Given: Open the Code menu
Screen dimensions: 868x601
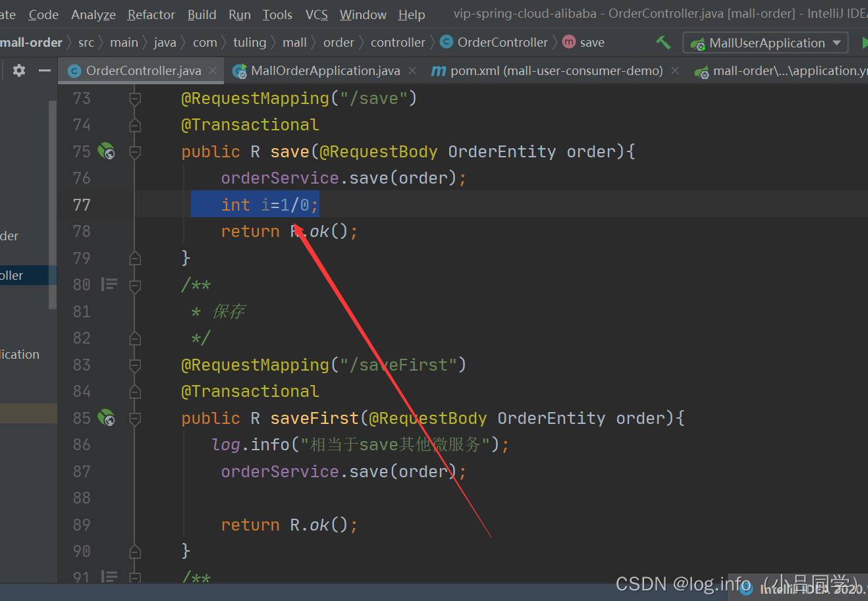Looking at the screenshot, I should tap(43, 14).
